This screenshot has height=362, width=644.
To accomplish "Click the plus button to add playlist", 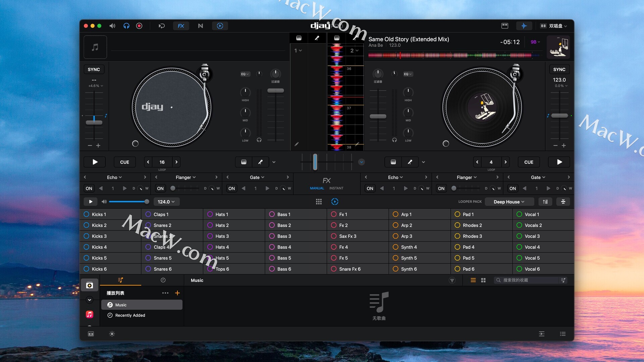I will pyautogui.click(x=177, y=293).
